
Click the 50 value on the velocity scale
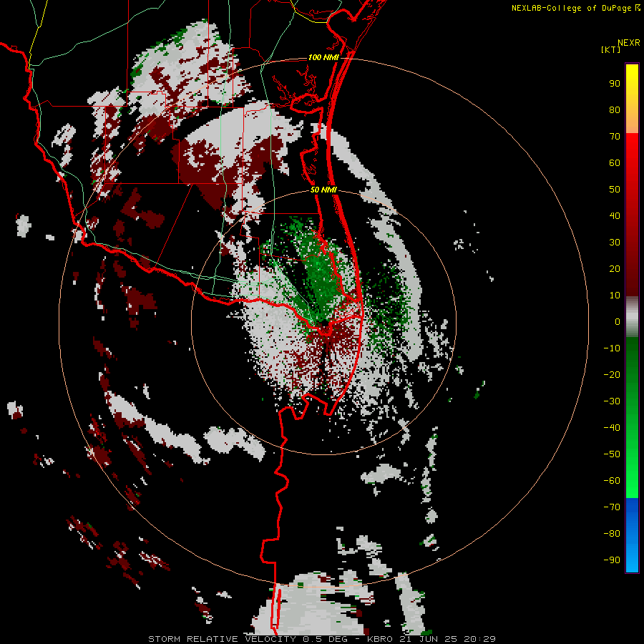click(615, 190)
